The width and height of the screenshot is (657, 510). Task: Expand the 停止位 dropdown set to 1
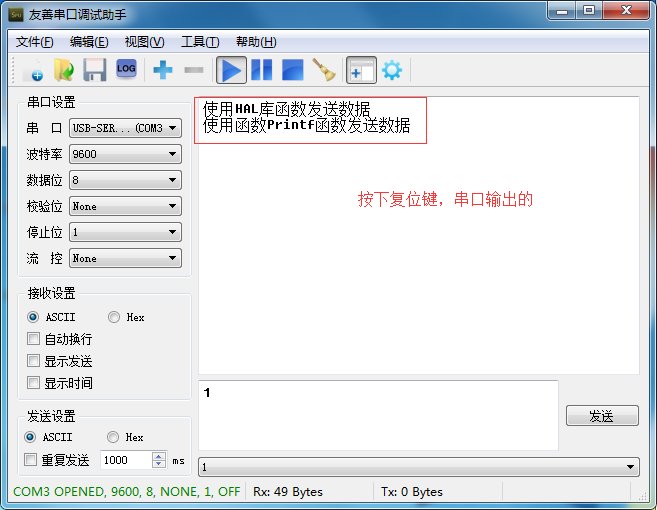pos(125,232)
